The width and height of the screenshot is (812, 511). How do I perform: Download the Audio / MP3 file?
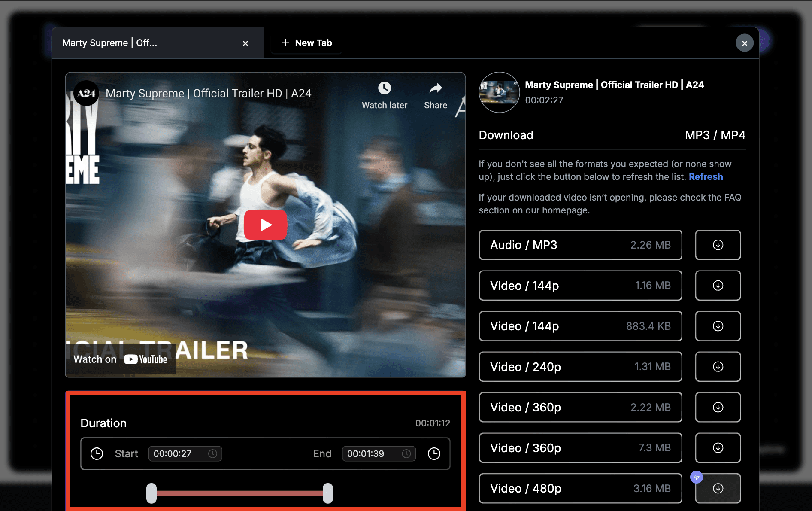pyautogui.click(x=718, y=245)
